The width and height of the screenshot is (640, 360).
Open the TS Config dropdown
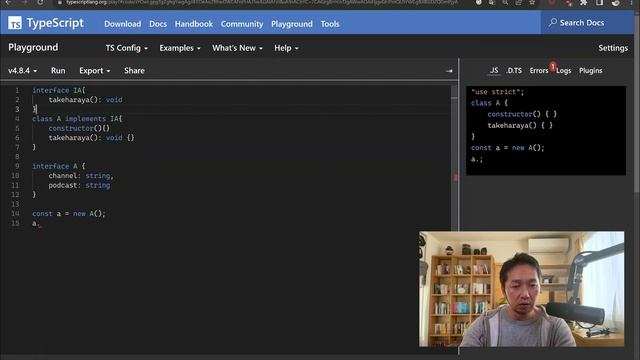(x=127, y=48)
